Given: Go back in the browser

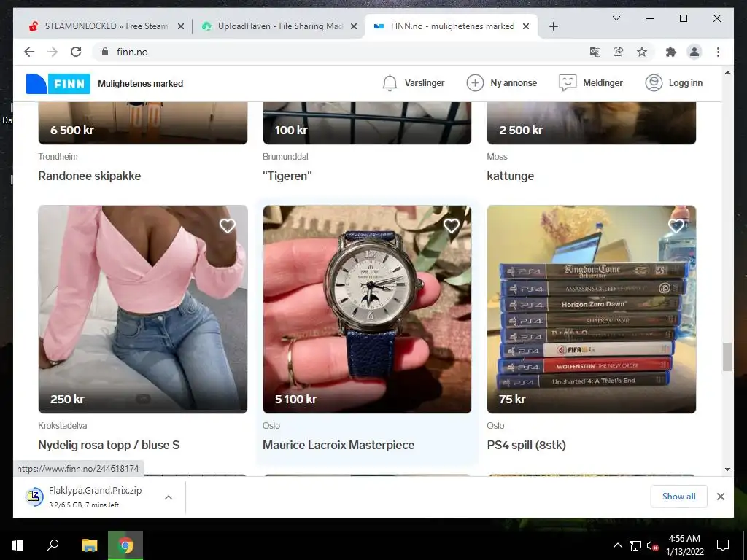Looking at the screenshot, I should tap(29, 52).
